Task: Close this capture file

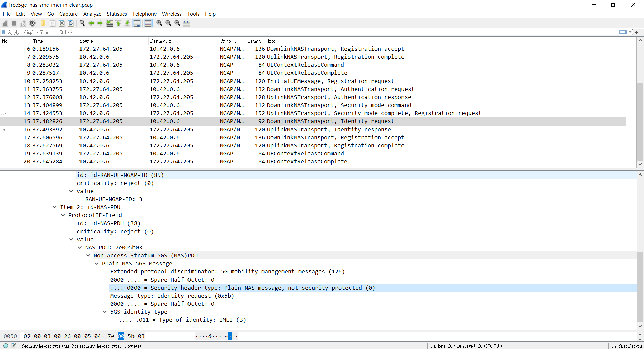Action: [61, 23]
